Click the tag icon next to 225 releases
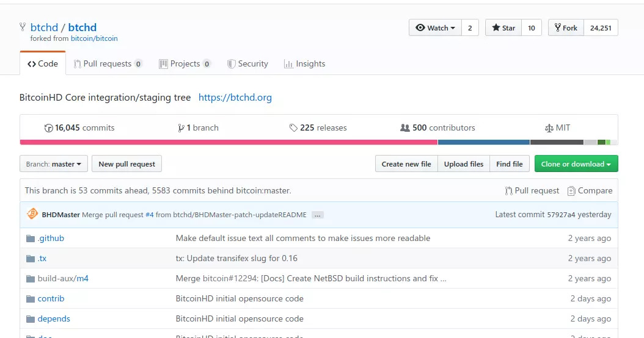The width and height of the screenshot is (644, 338). (293, 128)
